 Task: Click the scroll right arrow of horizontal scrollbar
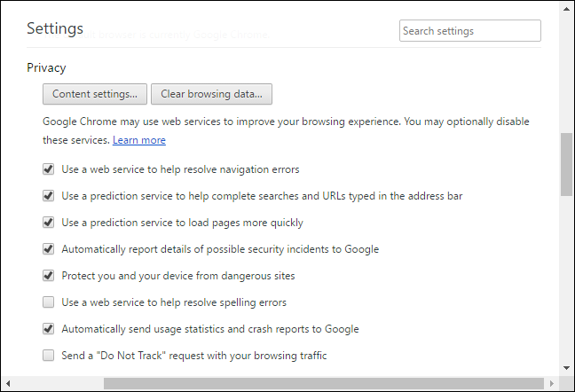tap(552, 383)
